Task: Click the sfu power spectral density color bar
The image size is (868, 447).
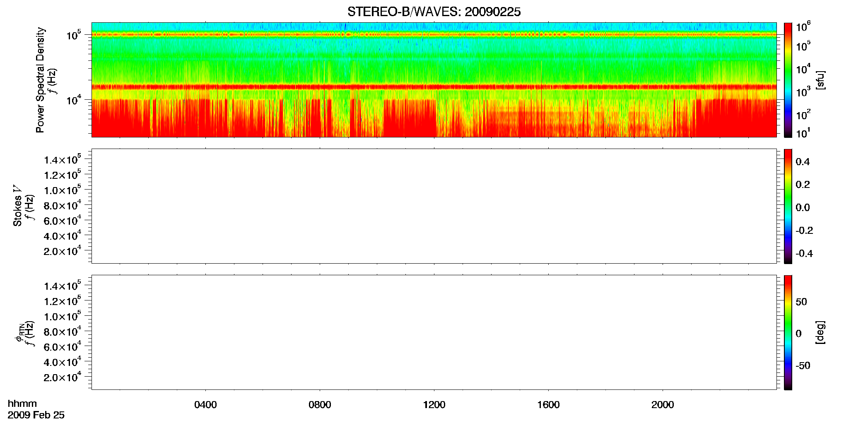Action: (x=788, y=80)
